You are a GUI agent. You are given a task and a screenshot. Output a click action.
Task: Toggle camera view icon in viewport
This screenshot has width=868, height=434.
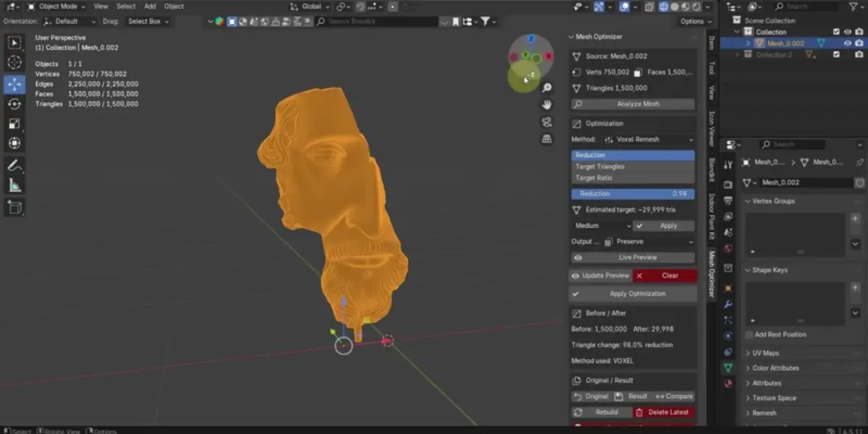pos(547,122)
